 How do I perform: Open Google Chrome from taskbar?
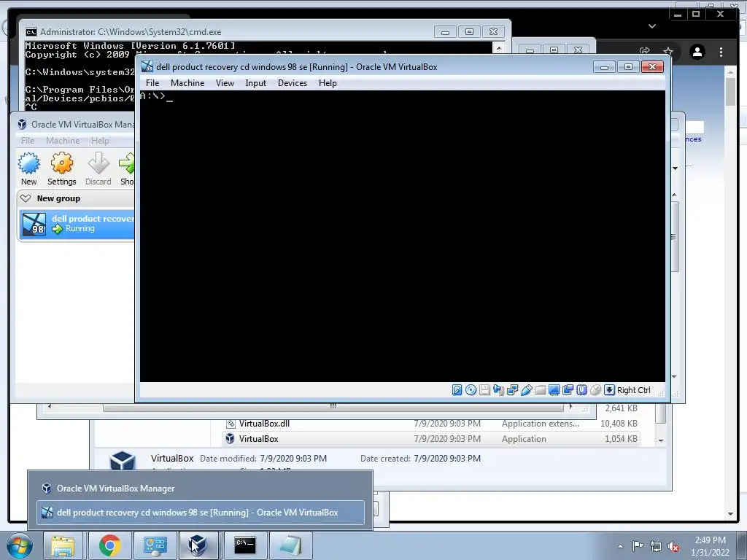[109, 545]
